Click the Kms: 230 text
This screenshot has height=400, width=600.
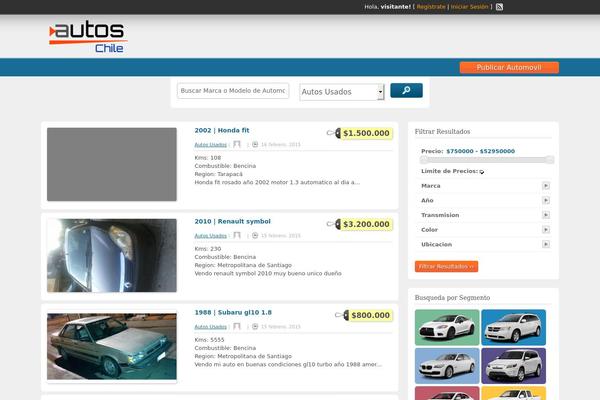tap(207, 248)
